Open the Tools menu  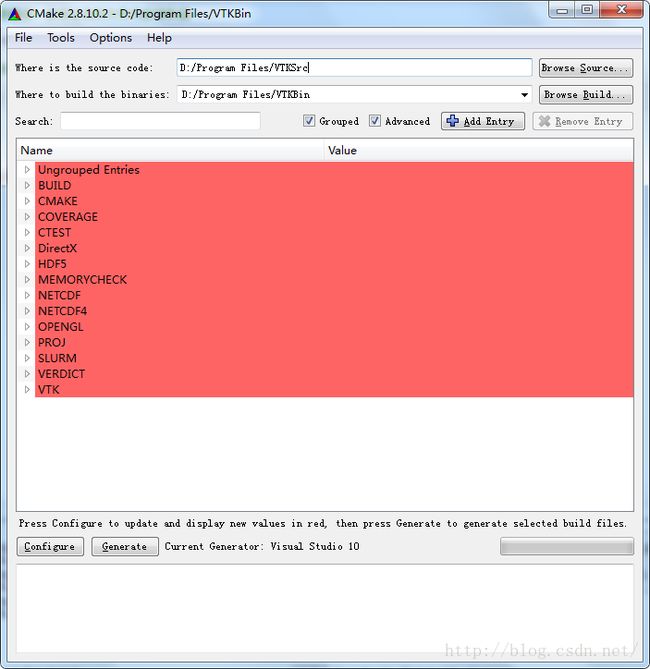point(61,38)
